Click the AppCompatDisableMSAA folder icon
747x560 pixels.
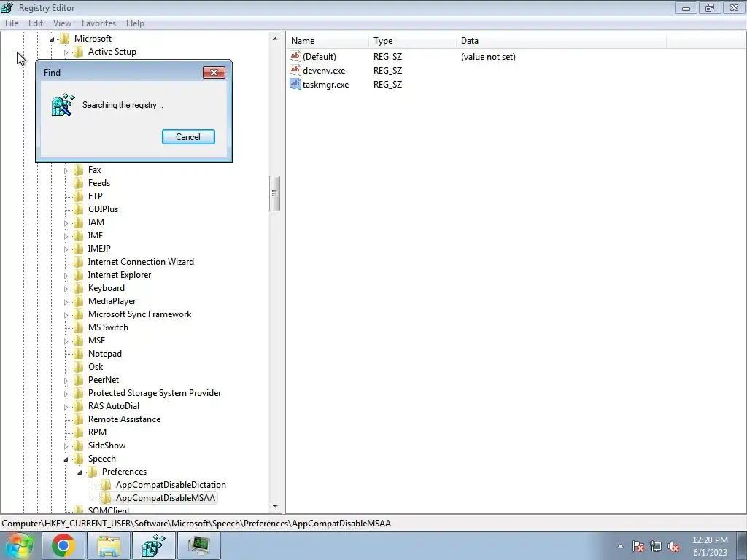coord(107,498)
